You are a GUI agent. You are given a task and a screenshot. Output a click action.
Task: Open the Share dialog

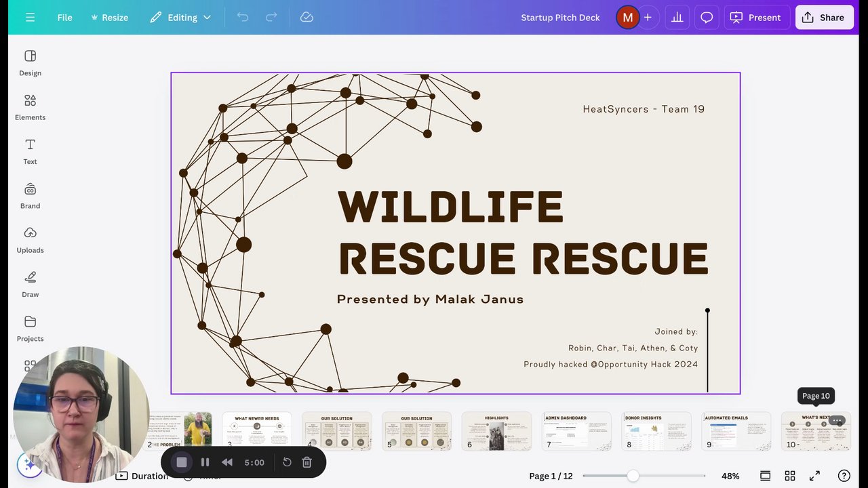pos(824,18)
